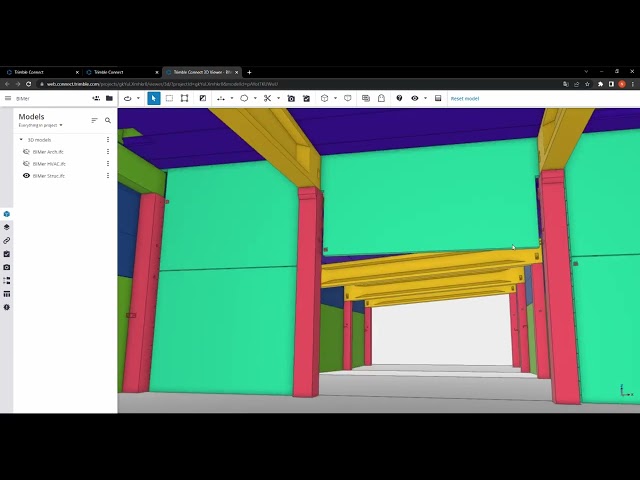
Task: Open more options for 3D models group
Action: tap(108, 140)
